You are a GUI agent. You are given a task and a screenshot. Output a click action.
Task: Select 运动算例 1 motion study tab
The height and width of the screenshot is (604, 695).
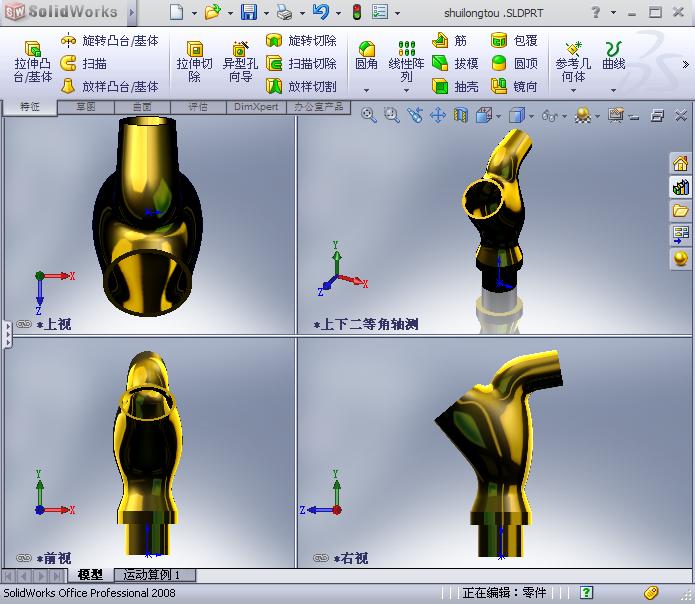pyautogui.click(x=155, y=575)
